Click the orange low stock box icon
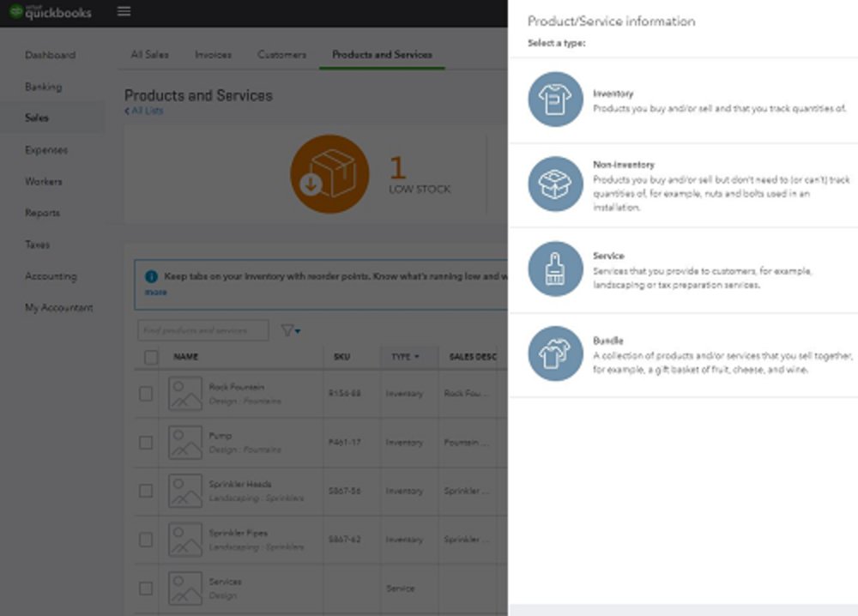The height and width of the screenshot is (616, 858). click(329, 174)
